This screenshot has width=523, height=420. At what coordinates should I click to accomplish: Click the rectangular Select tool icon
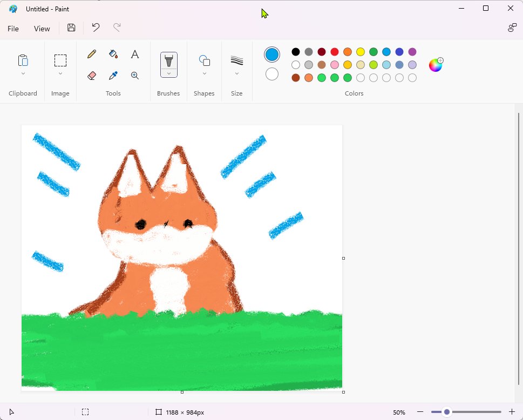[60, 60]
